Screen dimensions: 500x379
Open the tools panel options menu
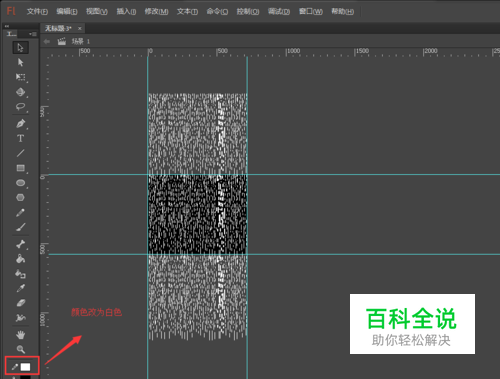(32, 34)
